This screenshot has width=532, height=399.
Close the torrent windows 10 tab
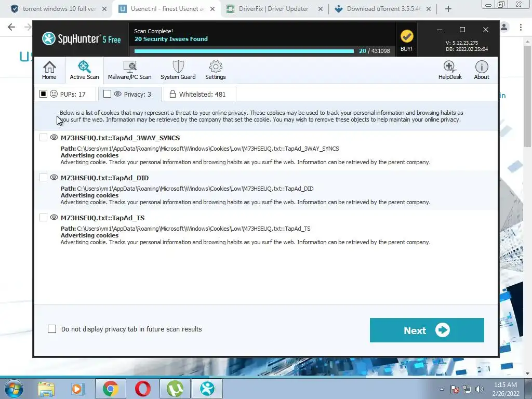point(104,9)
